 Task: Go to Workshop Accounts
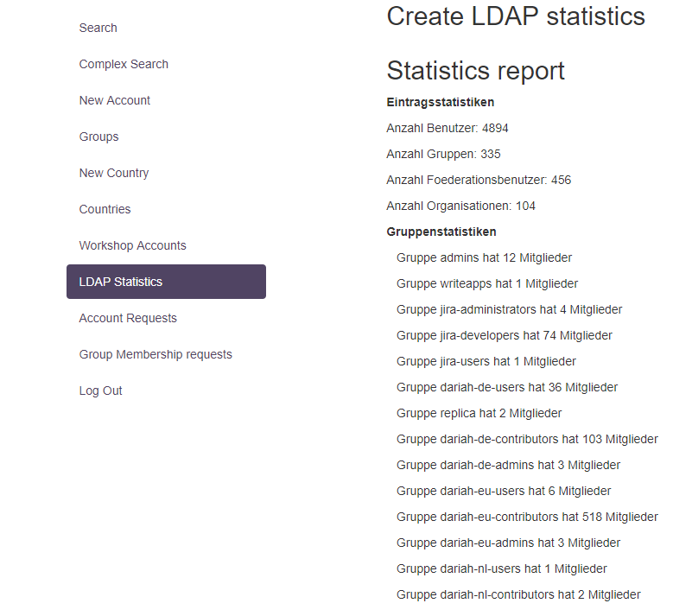click(133, 245)
